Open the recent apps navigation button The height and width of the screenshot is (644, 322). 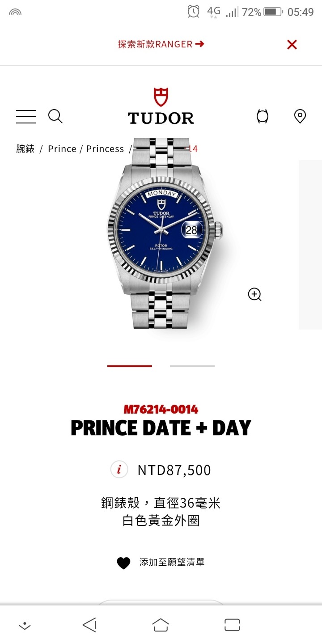232,625
